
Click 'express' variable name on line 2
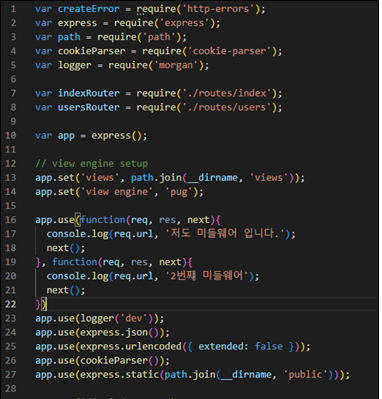[x=77, y=23]
